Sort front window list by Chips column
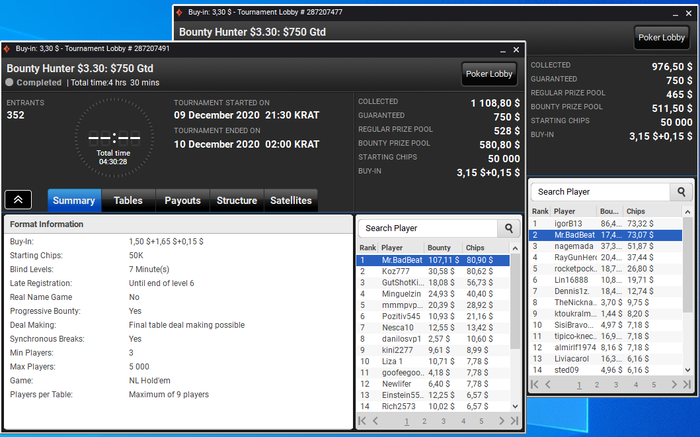 (x=486, y=248)
